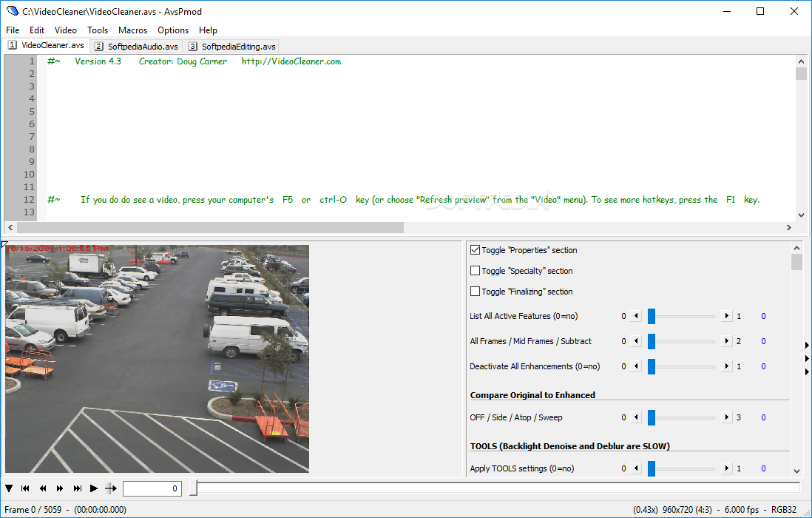Viewport: 812px width, 518px height.
Task: Open the SoftpediaEditing.avs tab
Action: point(232,47)
